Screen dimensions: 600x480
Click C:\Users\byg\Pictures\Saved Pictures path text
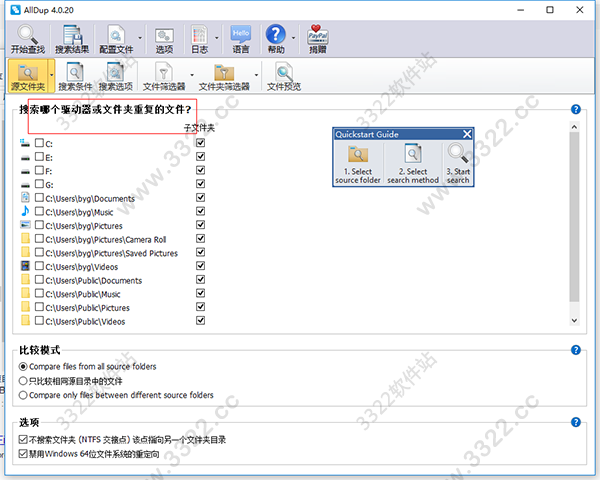(x=112, y=253)
